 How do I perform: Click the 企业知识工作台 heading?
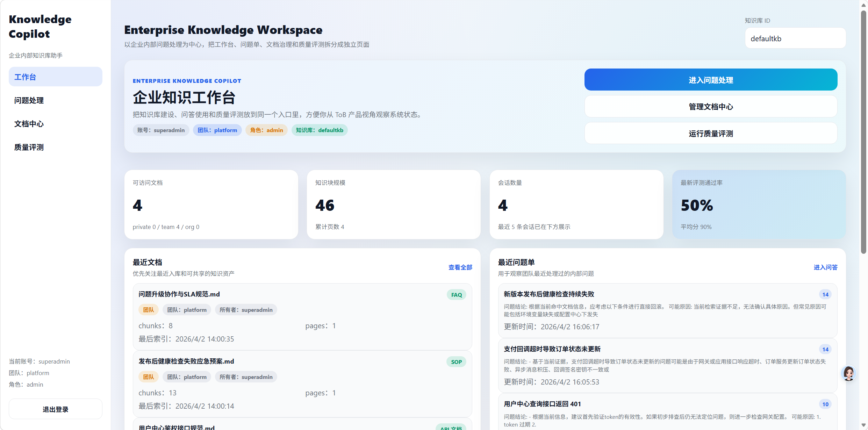[184, 97]
